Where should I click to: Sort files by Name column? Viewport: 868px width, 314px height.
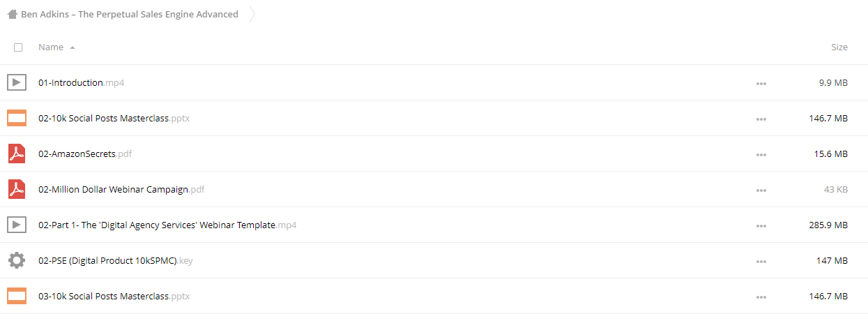[x=51, y=47]
